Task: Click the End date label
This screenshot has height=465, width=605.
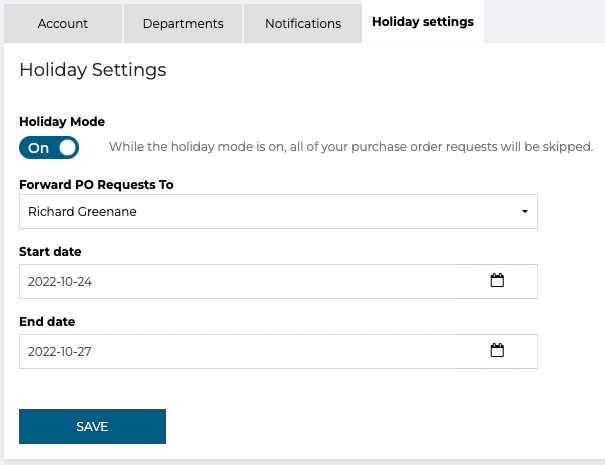Action: (x=47, y=321)
